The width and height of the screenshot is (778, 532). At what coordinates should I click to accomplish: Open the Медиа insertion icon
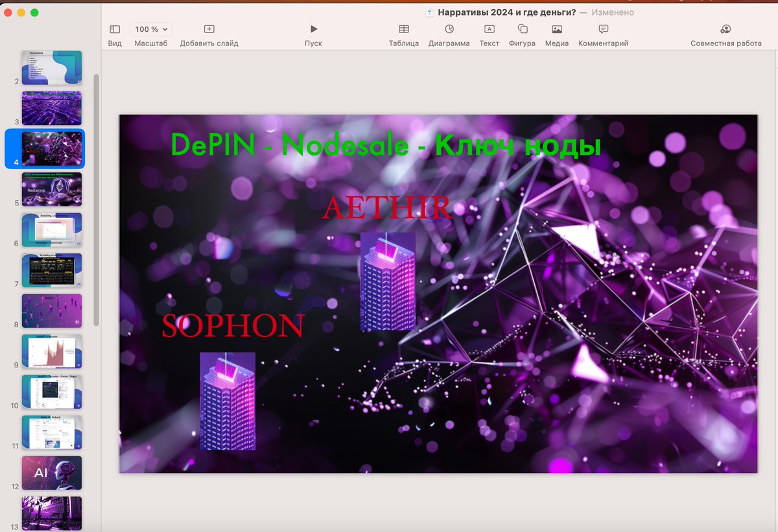(556, 29)
